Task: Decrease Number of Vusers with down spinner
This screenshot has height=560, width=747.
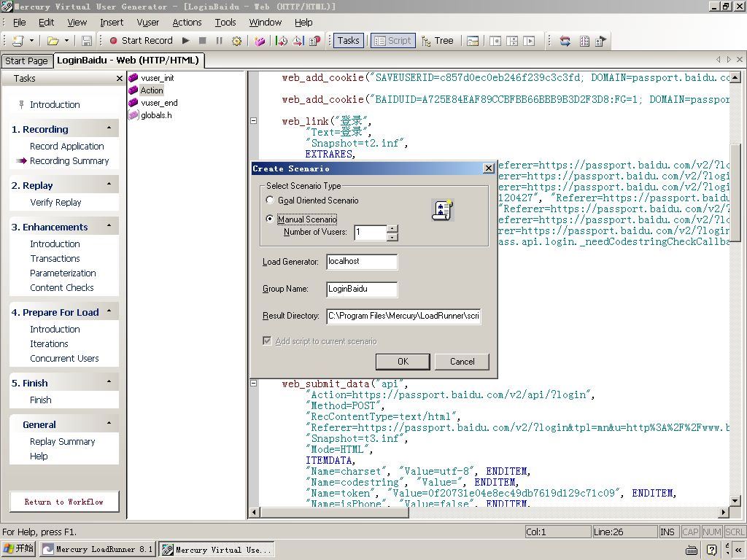Action: [x=392, y=237]
